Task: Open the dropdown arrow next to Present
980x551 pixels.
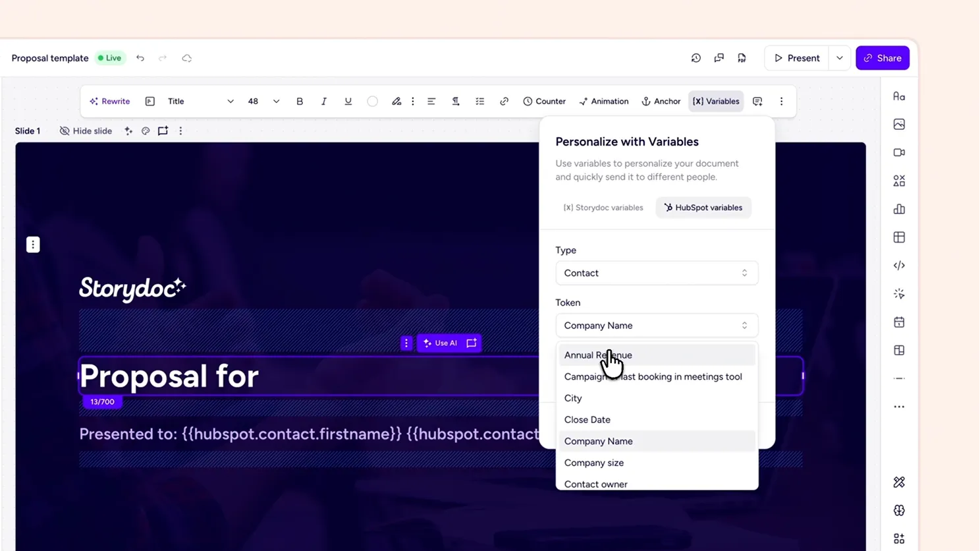Action: (840, 58)
